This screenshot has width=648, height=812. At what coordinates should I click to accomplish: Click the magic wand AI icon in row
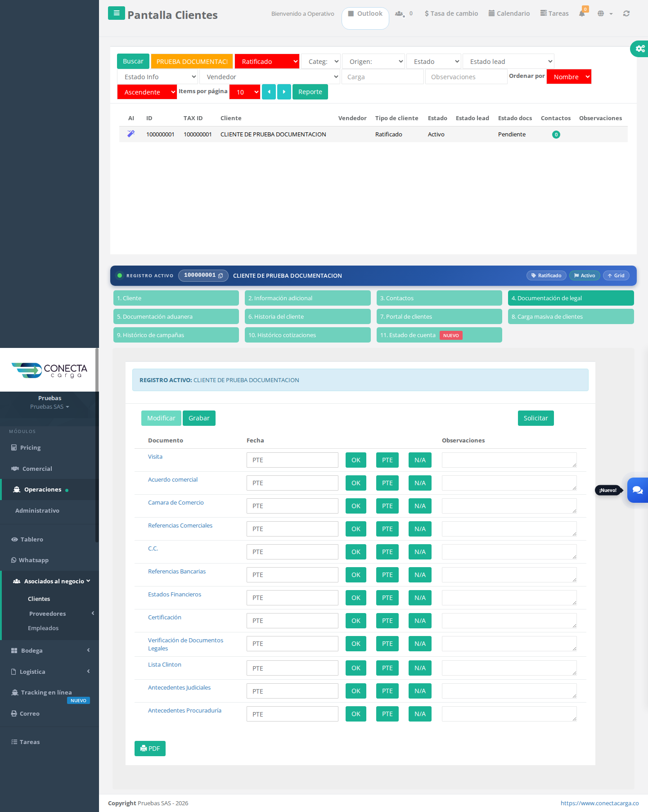[x=131, y=134]
